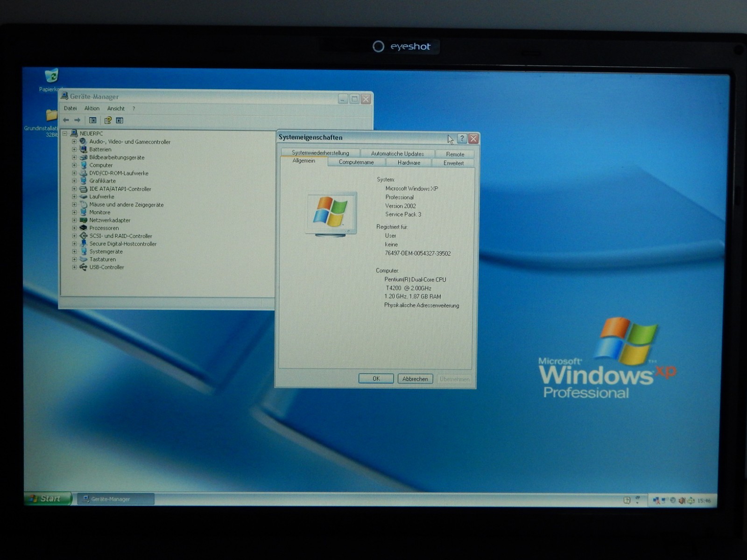The image size is (747, 560).
Task: Click the NEUERPC computer icon
Action: click(x=74, y=133)
